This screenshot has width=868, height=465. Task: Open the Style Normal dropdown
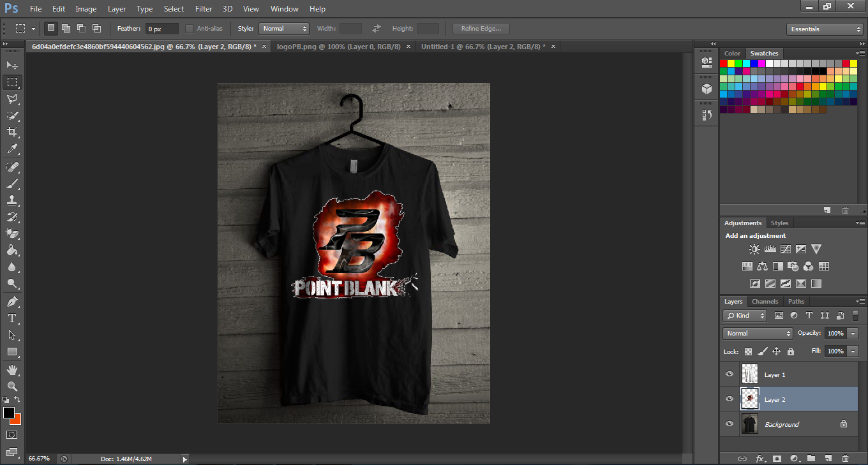(x=284, y=29)
